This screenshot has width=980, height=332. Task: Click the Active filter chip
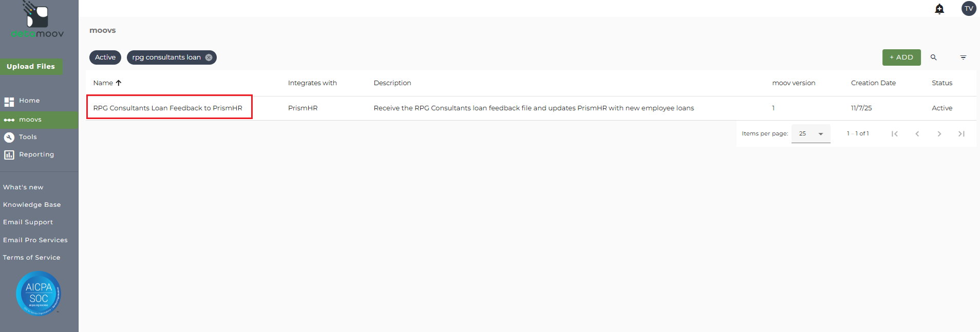coord(105,57)
